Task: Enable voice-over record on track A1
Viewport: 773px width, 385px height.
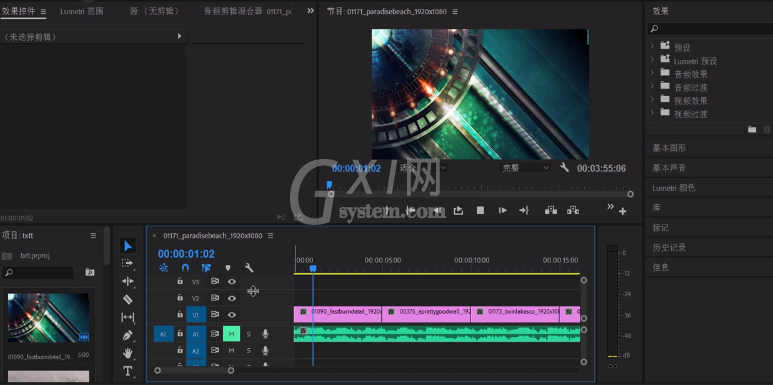Action: click(265, 334)
